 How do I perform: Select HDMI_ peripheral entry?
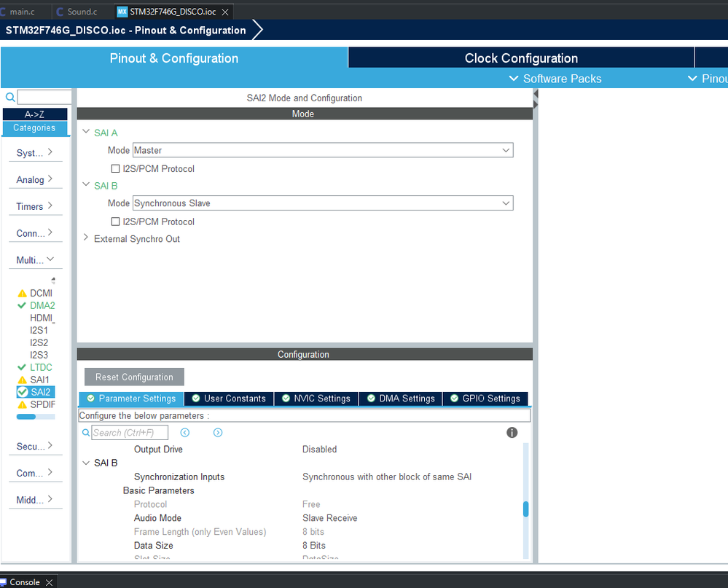[42, 318]
